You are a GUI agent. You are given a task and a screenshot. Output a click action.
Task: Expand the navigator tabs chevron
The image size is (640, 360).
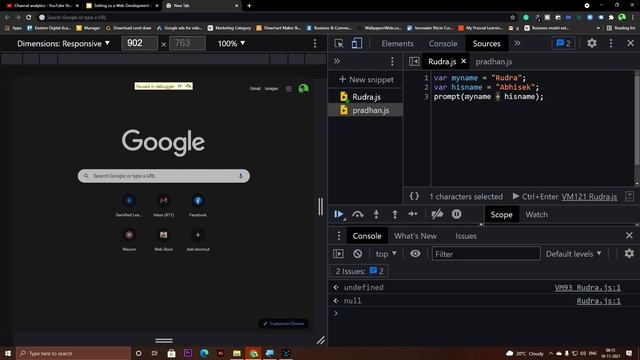click(337, 61)
